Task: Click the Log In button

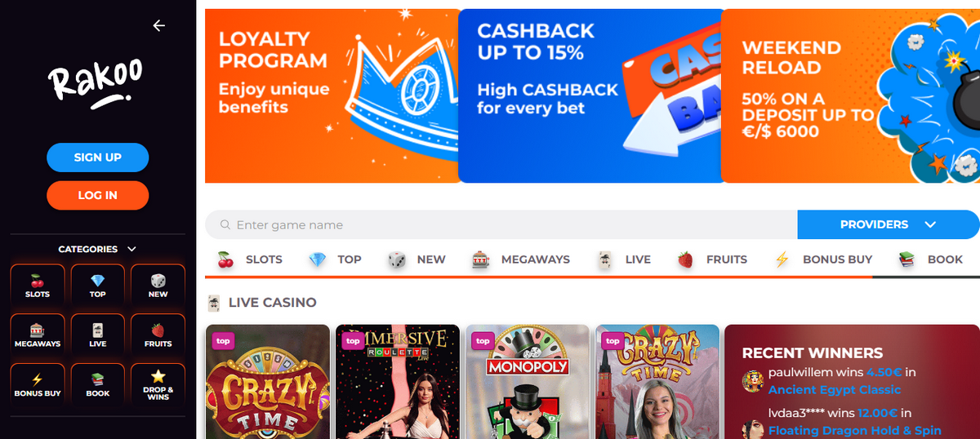Action: [x=98, y=195]
